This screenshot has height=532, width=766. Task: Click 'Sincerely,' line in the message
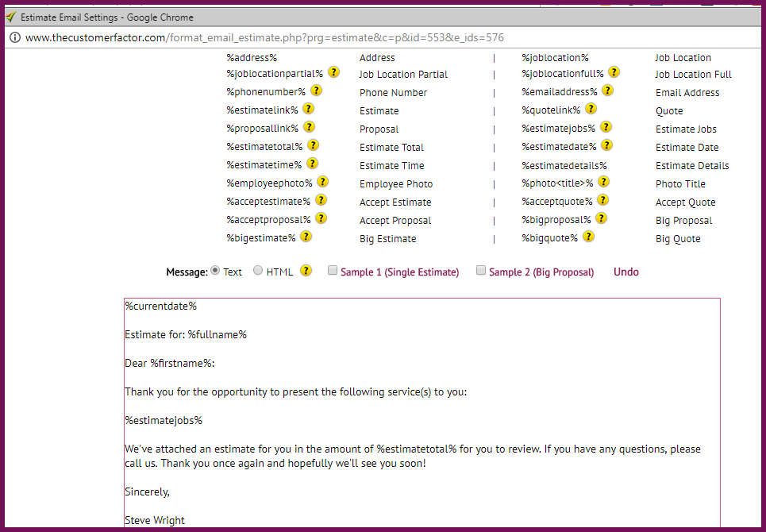(147, 492)
